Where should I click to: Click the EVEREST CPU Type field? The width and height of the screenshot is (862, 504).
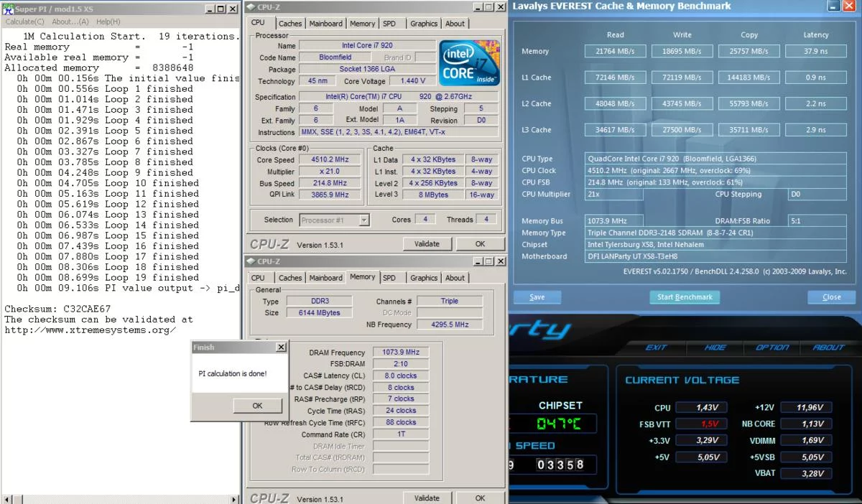pyautogui.click(x=715, y=159)
